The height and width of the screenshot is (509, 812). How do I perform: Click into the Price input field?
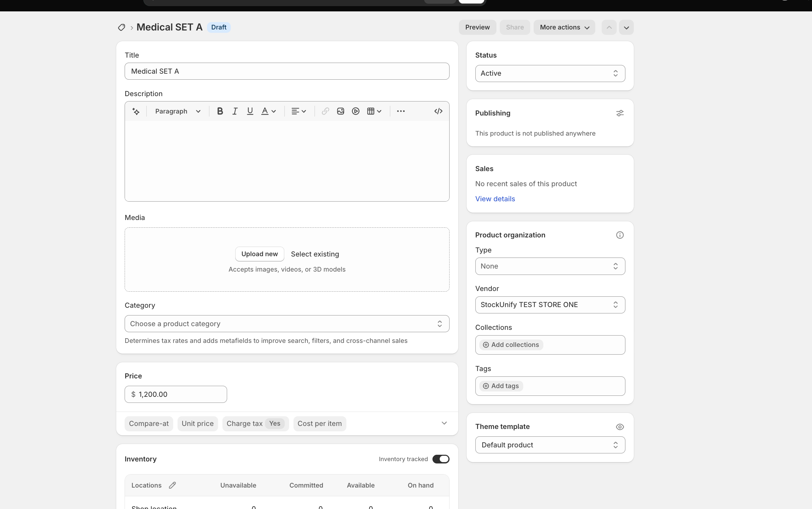tap(176, 394)
